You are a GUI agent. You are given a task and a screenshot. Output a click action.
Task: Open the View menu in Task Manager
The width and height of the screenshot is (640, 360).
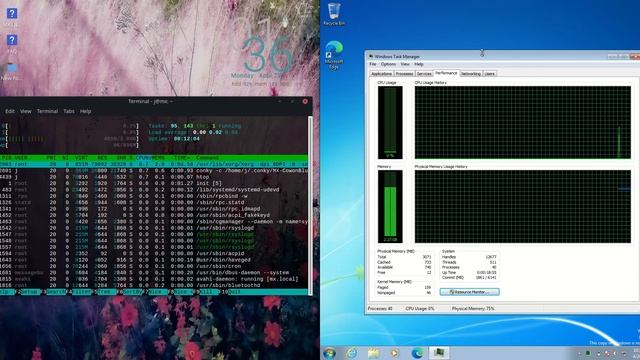point(405,64)
